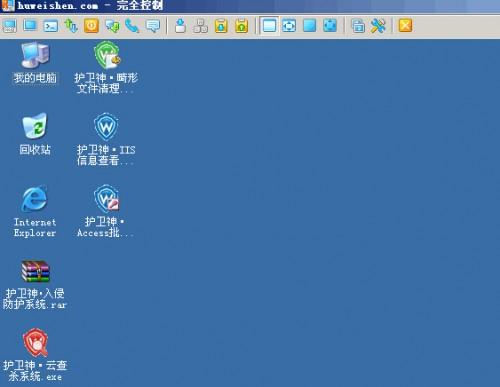The width and height of the screenshot is (500, 387).
Task: Click yellow clipboard with green arrow icon
Action: 242,26
